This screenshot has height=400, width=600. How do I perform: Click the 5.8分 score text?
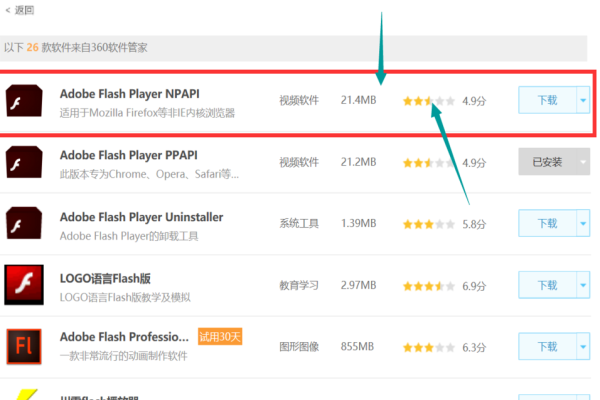coord(474,224)
